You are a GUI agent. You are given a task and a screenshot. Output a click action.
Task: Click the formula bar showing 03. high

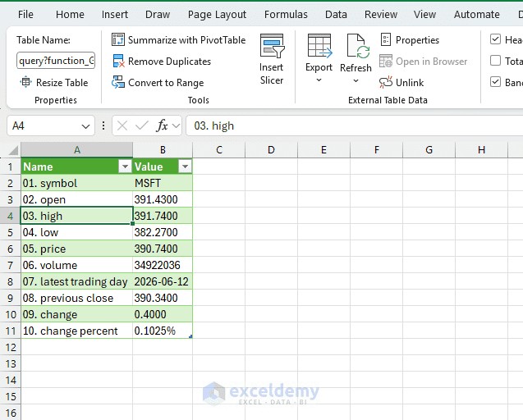354,126
